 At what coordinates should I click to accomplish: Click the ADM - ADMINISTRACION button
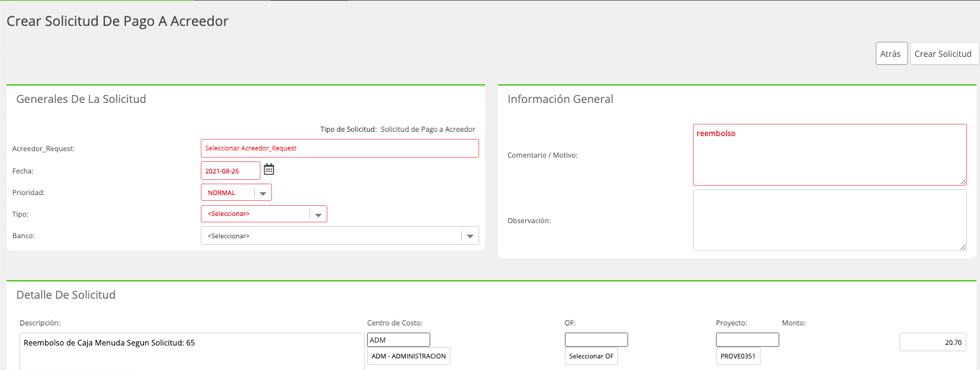click(x=409, y=356)
